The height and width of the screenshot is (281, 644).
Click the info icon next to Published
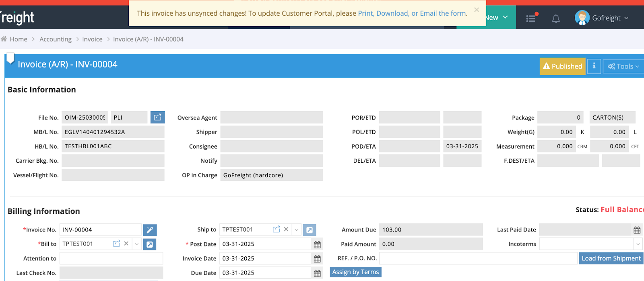594,66
